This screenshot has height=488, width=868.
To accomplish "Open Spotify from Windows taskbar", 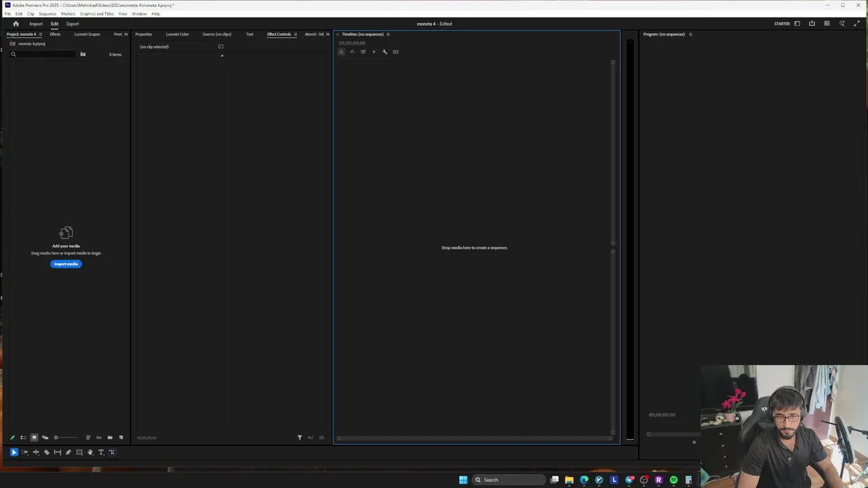I will point(673,480).
